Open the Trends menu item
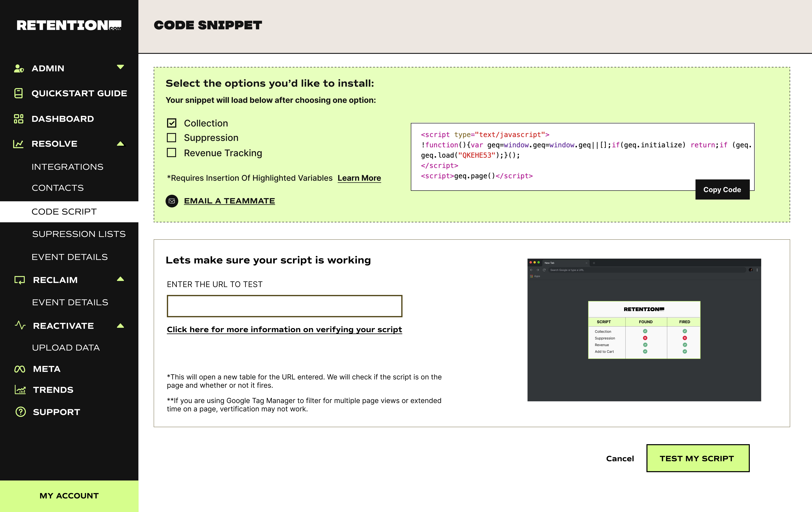Viewport: 812px width, 512px height. (x=53, y=390)
